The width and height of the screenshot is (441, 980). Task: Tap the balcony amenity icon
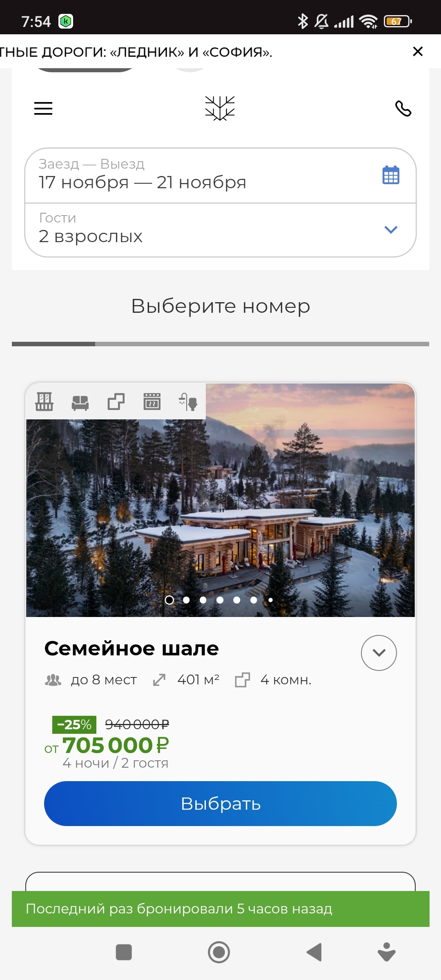pos(44,401)
